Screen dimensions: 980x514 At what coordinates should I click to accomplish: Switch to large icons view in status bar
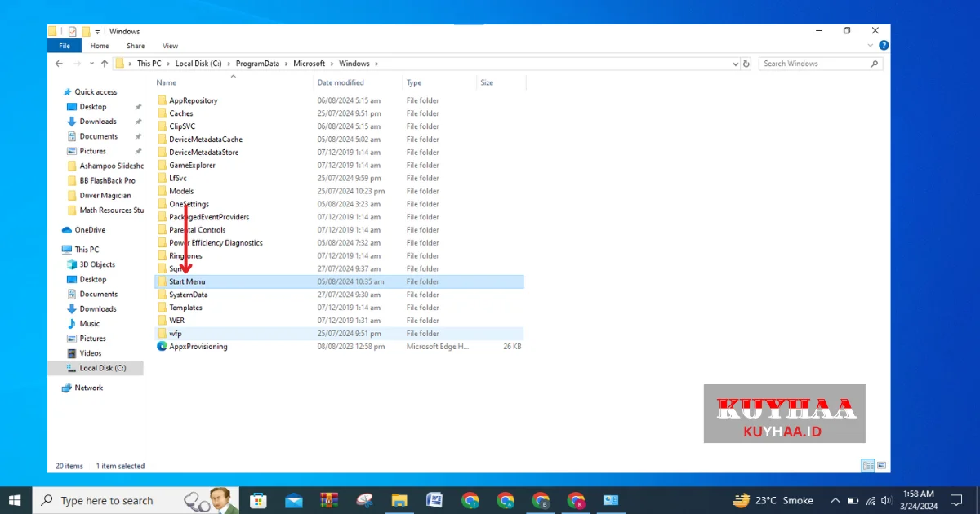tap(880, 466)
